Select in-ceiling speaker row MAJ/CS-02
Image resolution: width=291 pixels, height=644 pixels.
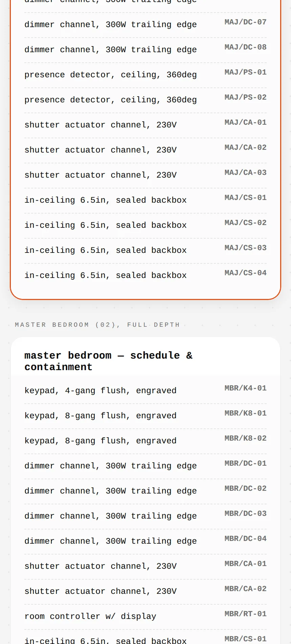coord(145,226)
